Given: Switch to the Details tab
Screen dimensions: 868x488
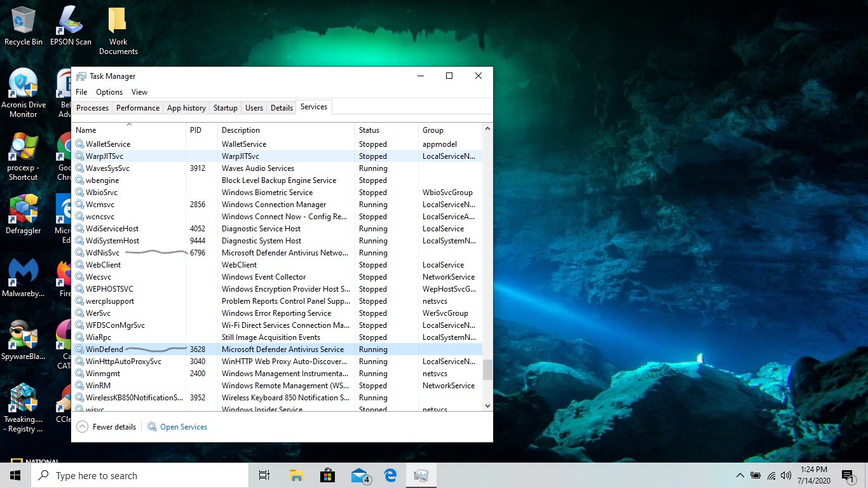Looking at the screenshot, I should coord(281,108).
